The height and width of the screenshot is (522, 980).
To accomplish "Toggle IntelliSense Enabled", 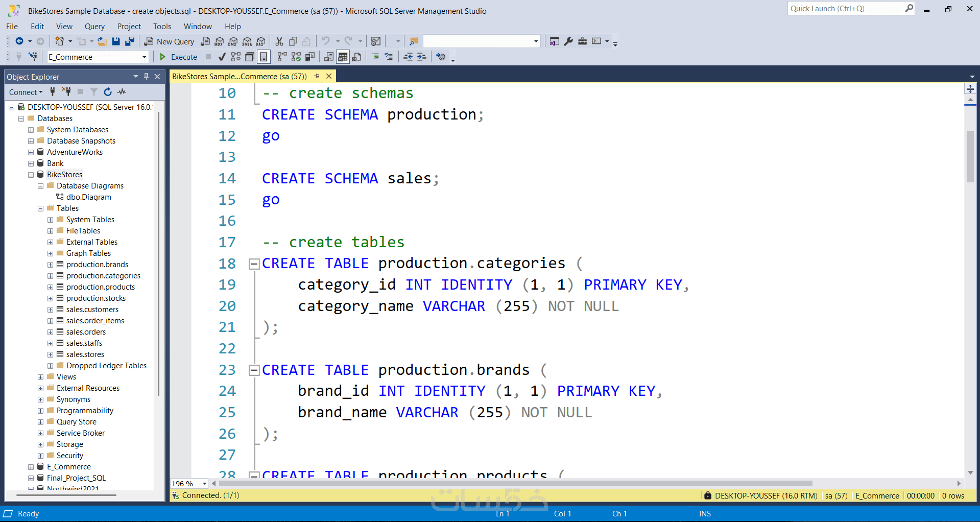I will point(264,57).
